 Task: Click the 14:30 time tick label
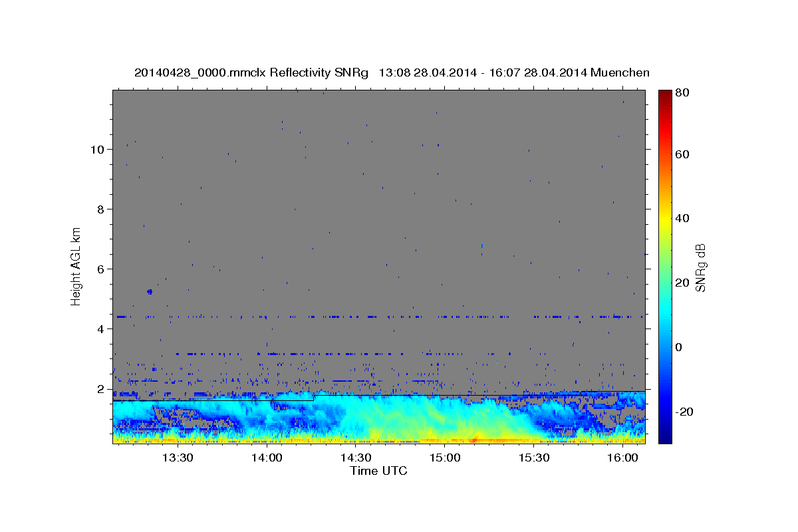(356, 458)
